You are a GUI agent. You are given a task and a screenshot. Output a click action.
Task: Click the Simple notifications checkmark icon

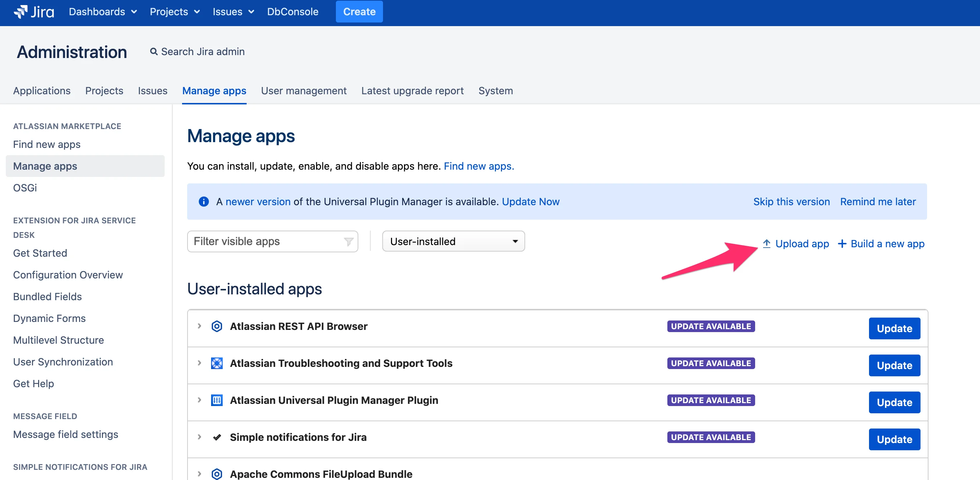point(217,437)
